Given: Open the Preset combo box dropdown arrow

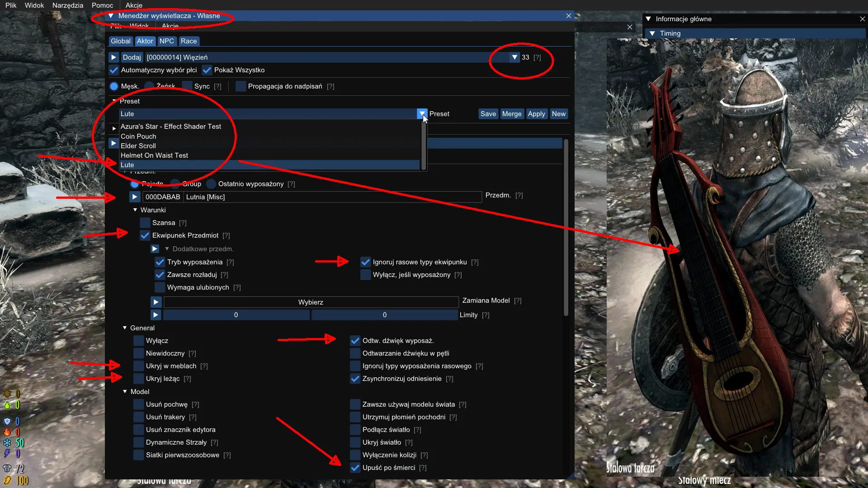Looking at the screenshot, I should pyautogui.click(x=422, y=114).
